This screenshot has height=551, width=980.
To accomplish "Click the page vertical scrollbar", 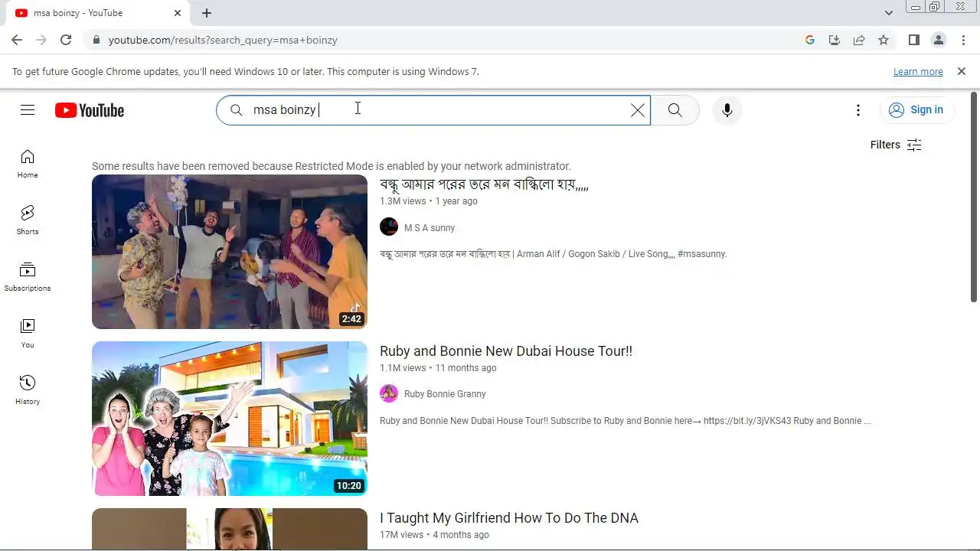I will tap(974, 197).
